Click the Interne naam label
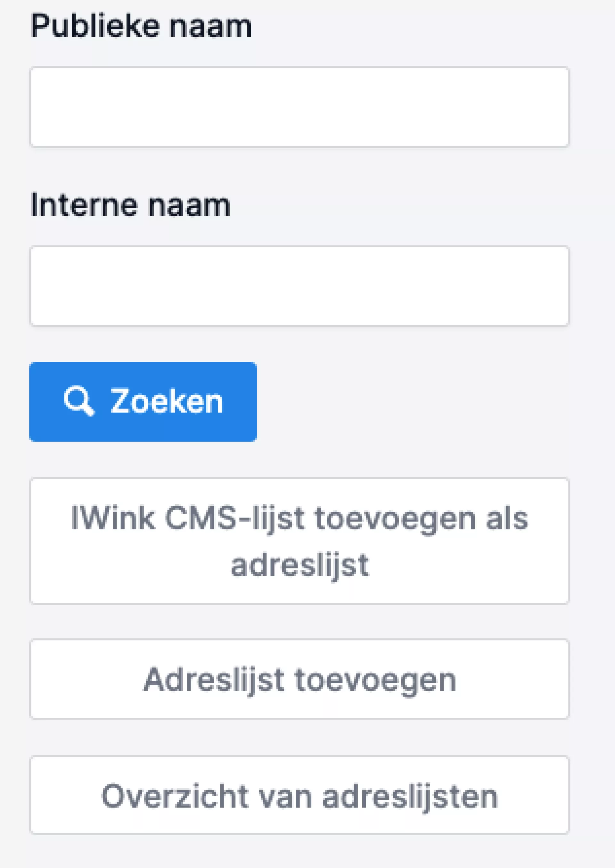615x868 pixels. (x=130, y=205)
